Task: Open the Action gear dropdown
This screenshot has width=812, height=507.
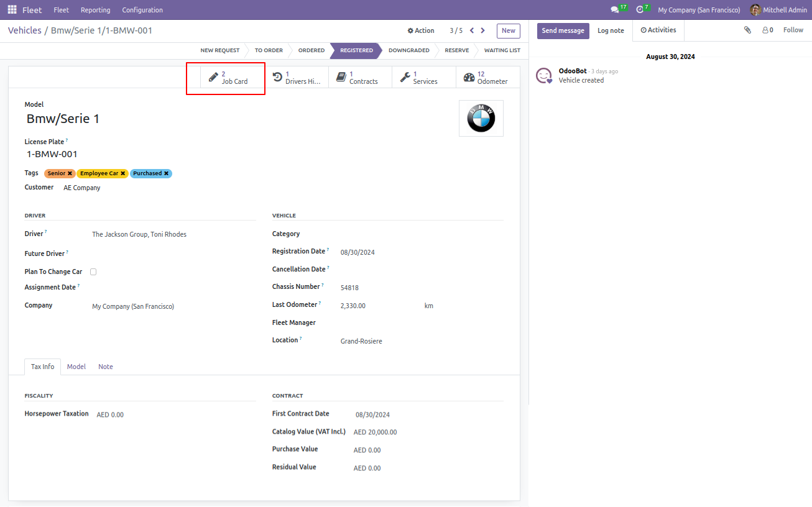Action: click(x=421, y=30)
